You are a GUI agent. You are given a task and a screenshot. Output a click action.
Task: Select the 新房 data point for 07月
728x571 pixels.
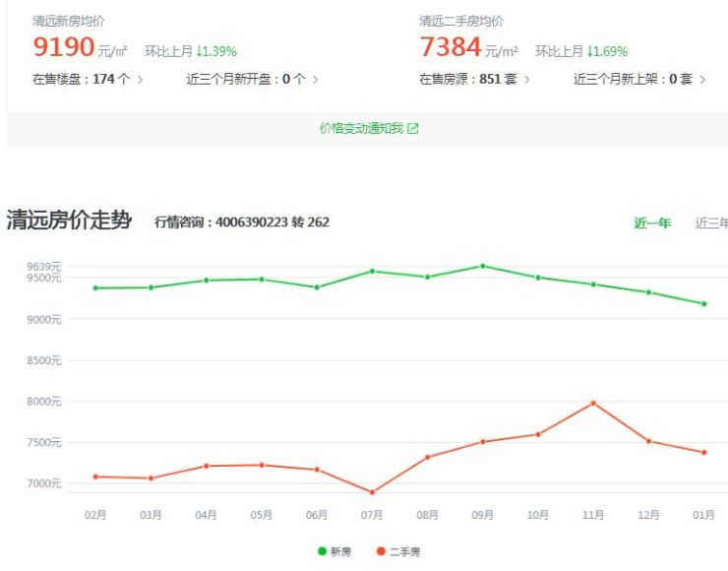point(372,272)
